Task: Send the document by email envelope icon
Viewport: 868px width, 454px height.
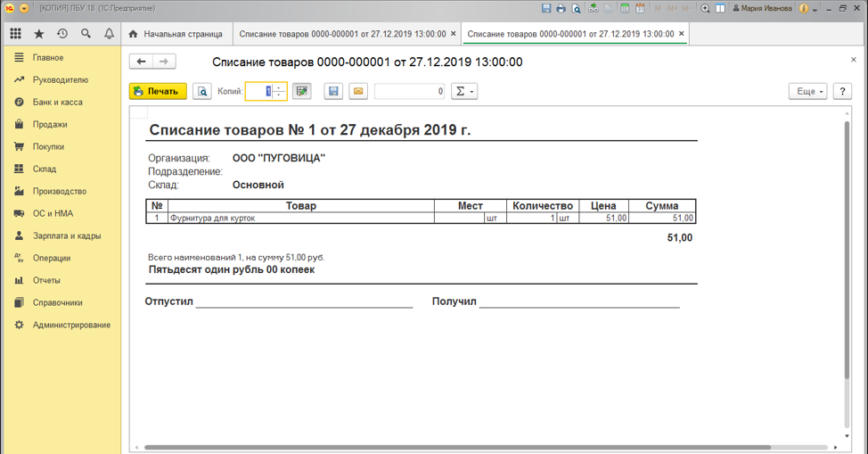Action: pos(357,92)
